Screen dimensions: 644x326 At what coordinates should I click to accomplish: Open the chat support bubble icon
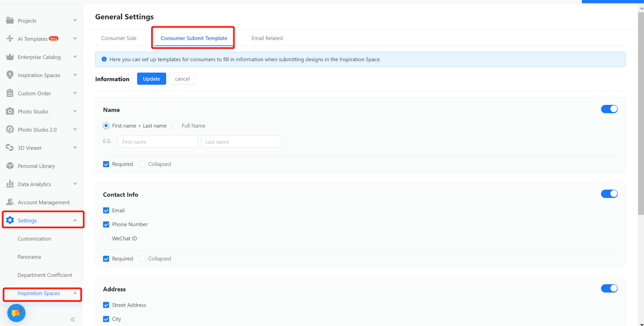coord(16,313)
